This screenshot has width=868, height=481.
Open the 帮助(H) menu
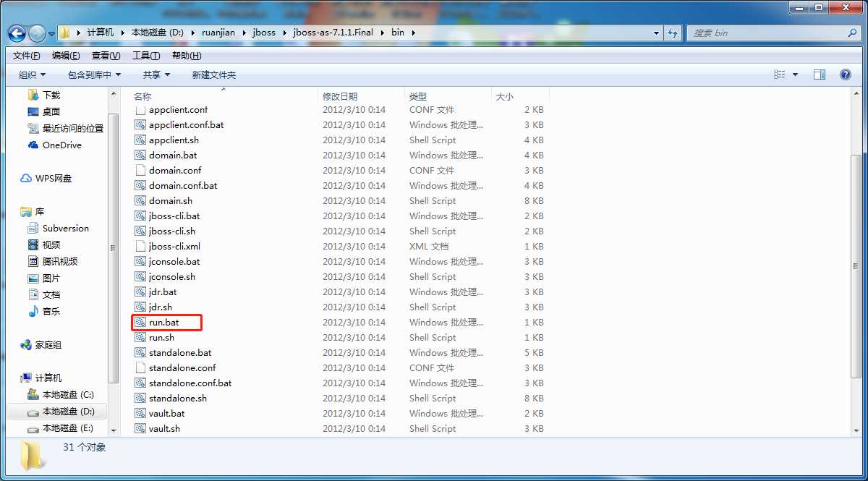tap(187, 56)
